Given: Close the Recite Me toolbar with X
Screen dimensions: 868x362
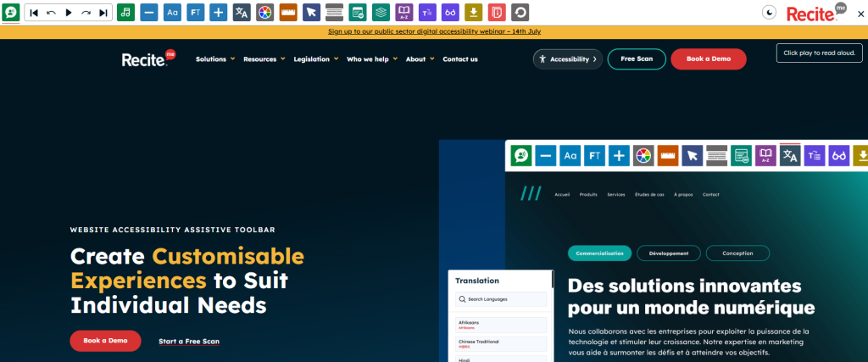Looking at the screenshot, I should tap(860, 14).
